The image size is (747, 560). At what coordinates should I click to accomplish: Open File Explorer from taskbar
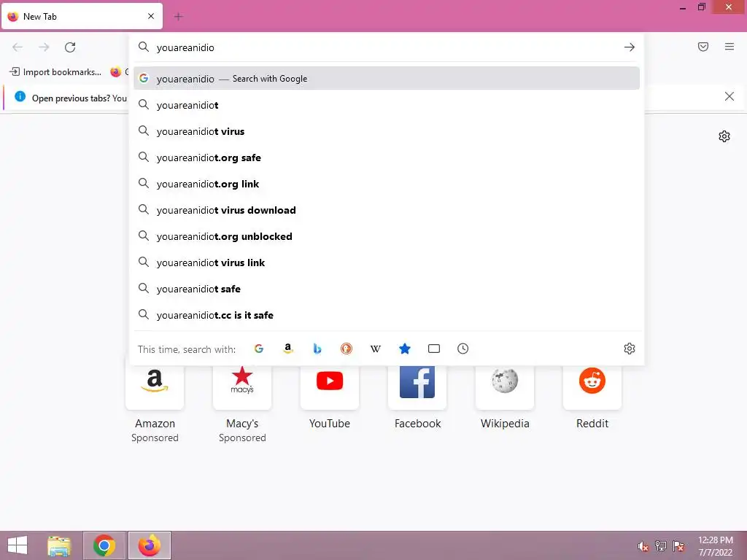point(59,545)
